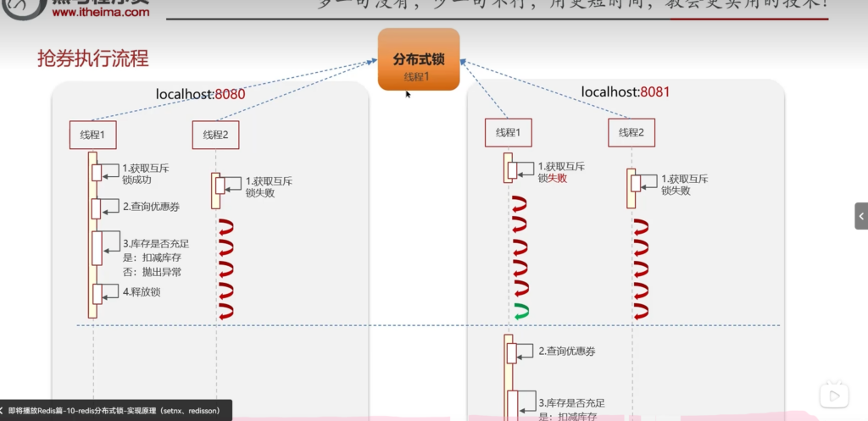Select 线程2 box under localhost:8081
This screenshot has width=868, height=421.
click(x=631, y=132)
